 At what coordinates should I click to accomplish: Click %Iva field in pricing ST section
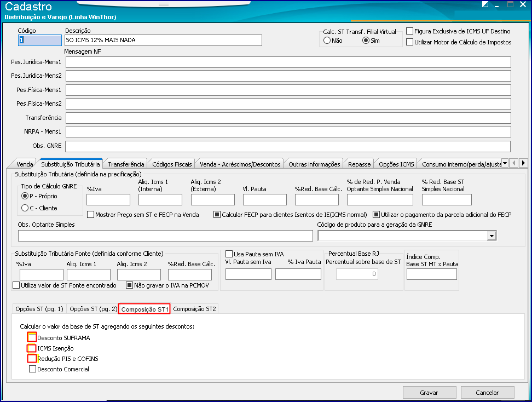click(x=108, y=200)
